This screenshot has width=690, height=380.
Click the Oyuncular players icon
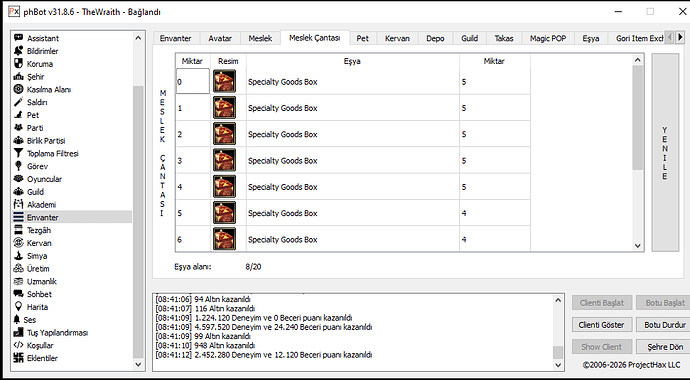(x=18, y=179)
